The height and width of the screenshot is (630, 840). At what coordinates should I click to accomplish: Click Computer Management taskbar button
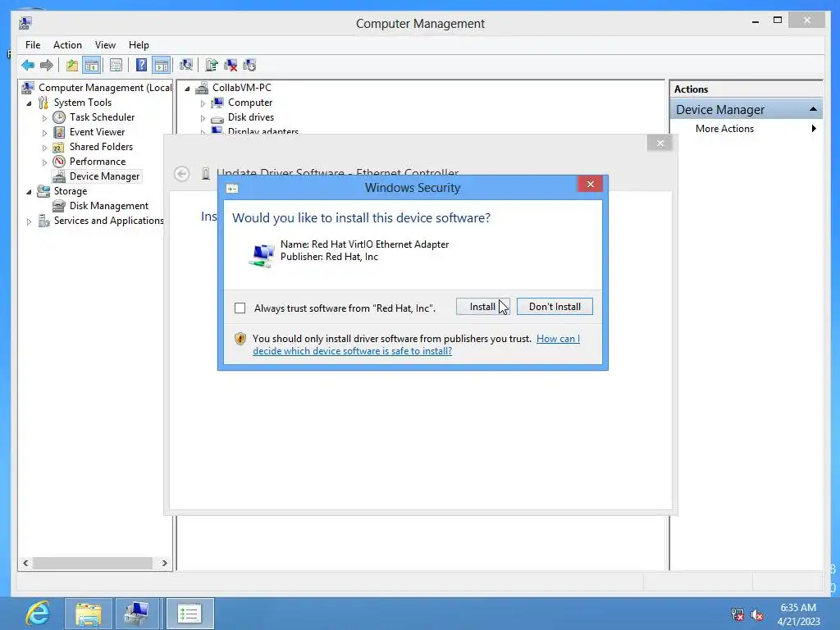(138, 614)
